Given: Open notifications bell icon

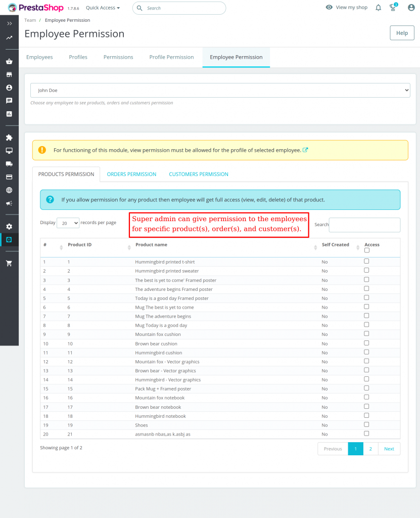Looking at the screenshot, I should pos(379,8).
